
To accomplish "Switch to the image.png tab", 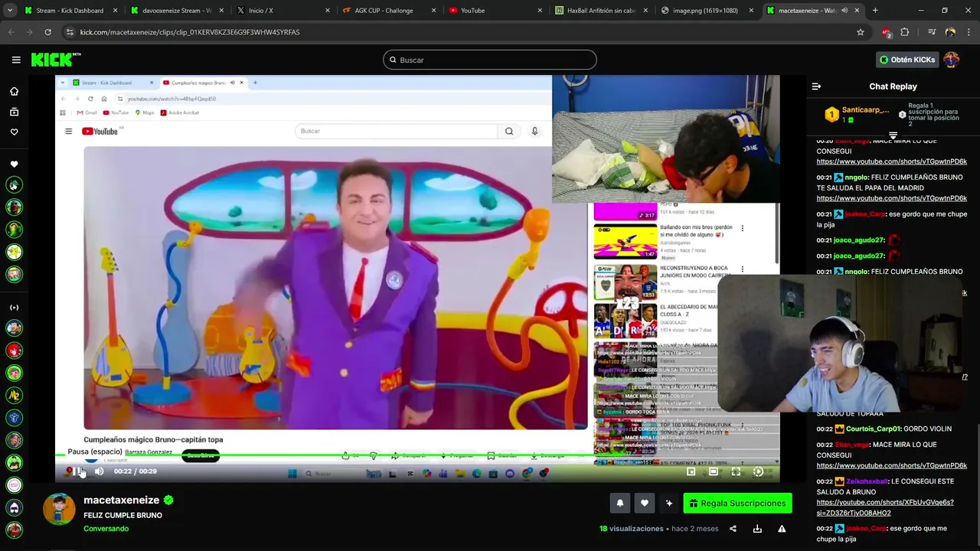I will [706, 11].
